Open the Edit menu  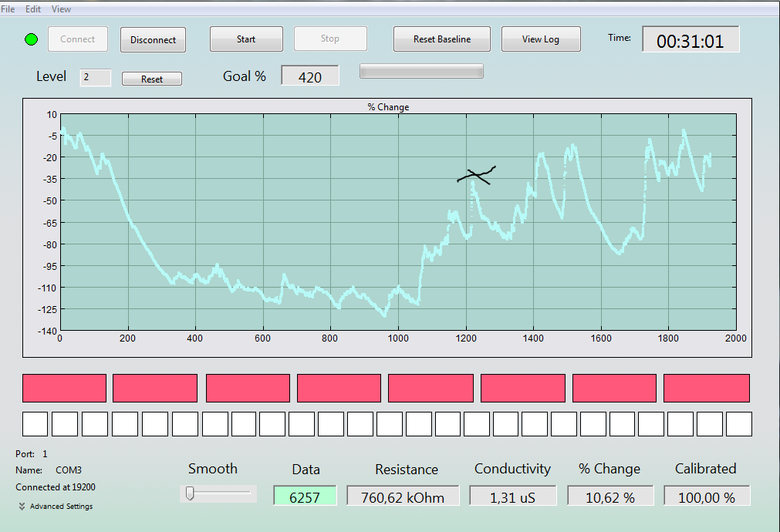(x=33, y=9)
